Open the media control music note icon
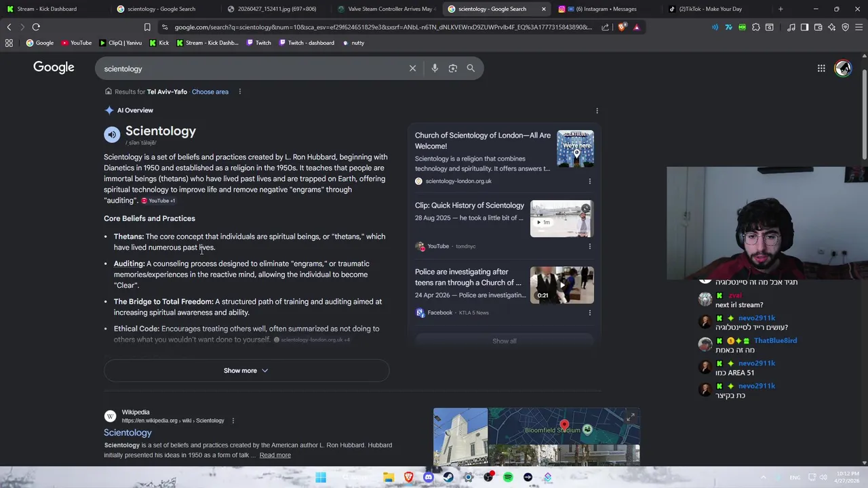Screen dimensions: 868x488 click(x=791, y=27)
